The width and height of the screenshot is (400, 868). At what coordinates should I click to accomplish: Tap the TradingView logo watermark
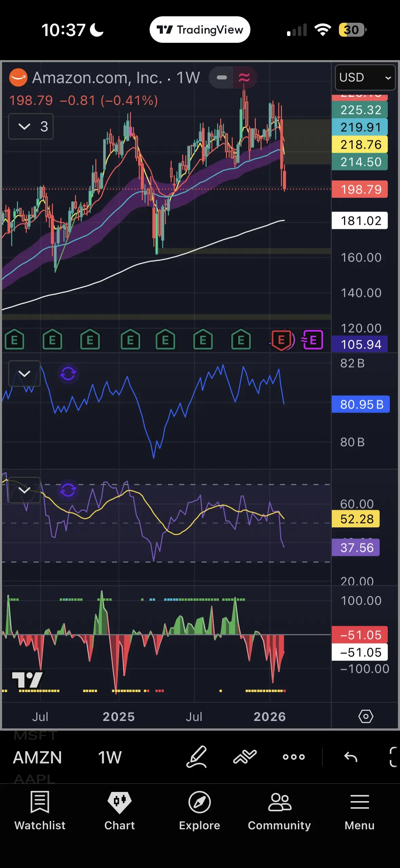pos(27,680)
